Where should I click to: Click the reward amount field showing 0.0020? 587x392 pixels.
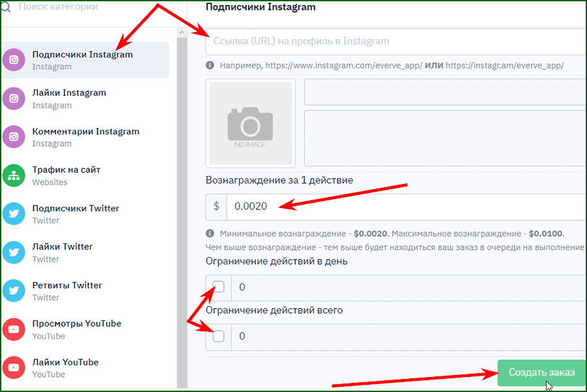point(407,207)
